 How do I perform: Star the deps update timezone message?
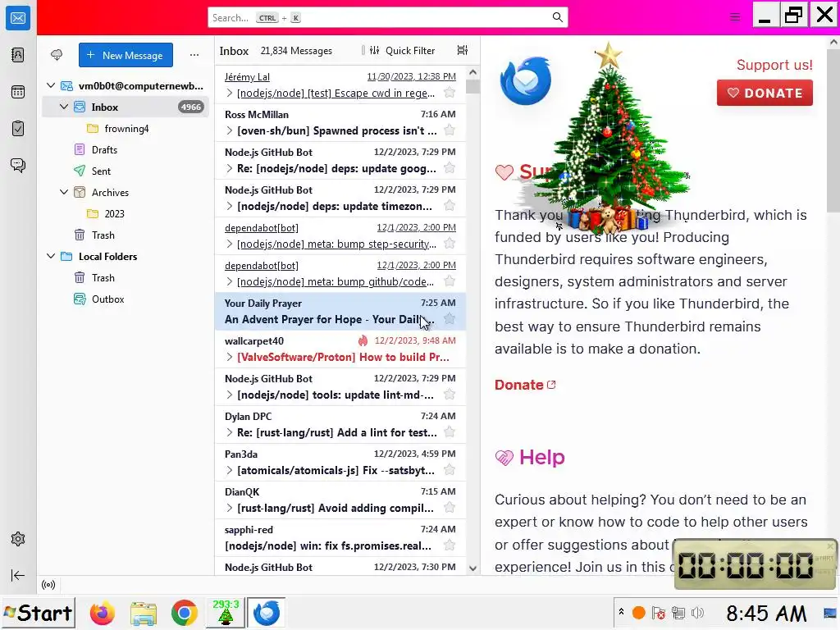point(450,206)
